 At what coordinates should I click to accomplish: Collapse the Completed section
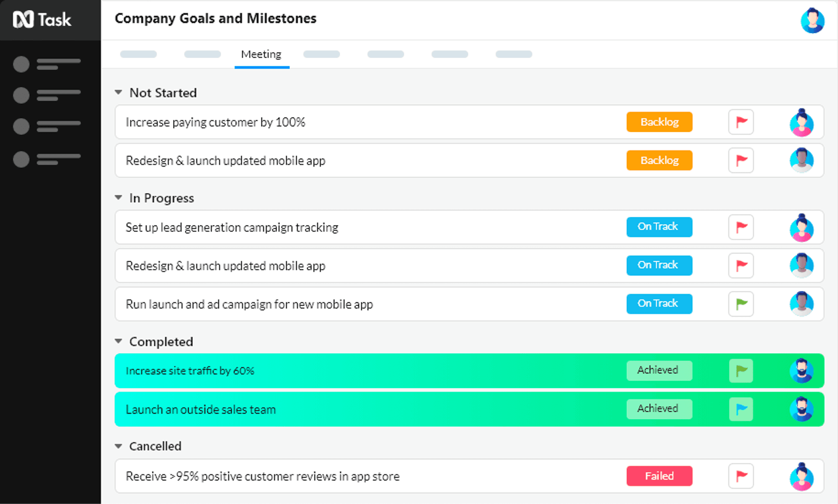click(x=119, y=342)
